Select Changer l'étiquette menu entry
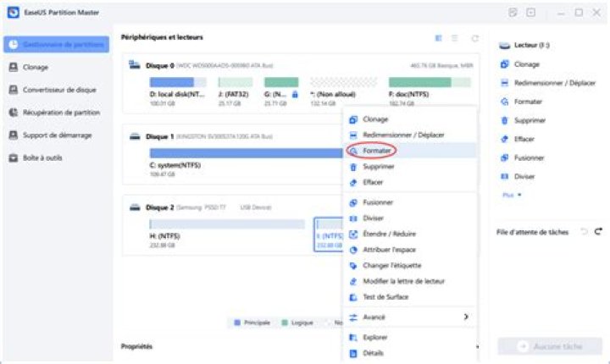This screenshot has height=364, width=610. 409,265
